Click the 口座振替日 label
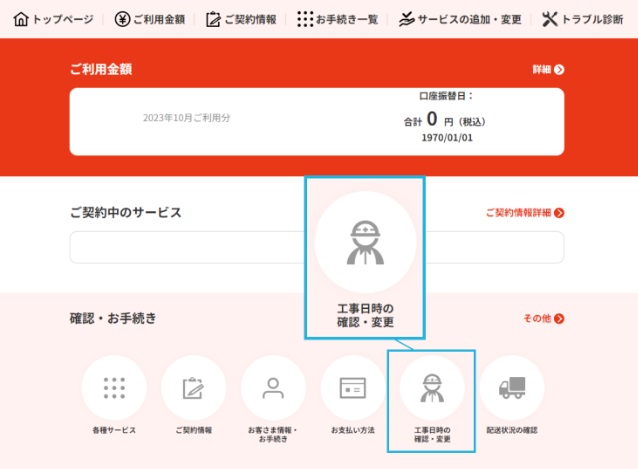This screenshot has height=469, width=638. (x=446, y=96)
